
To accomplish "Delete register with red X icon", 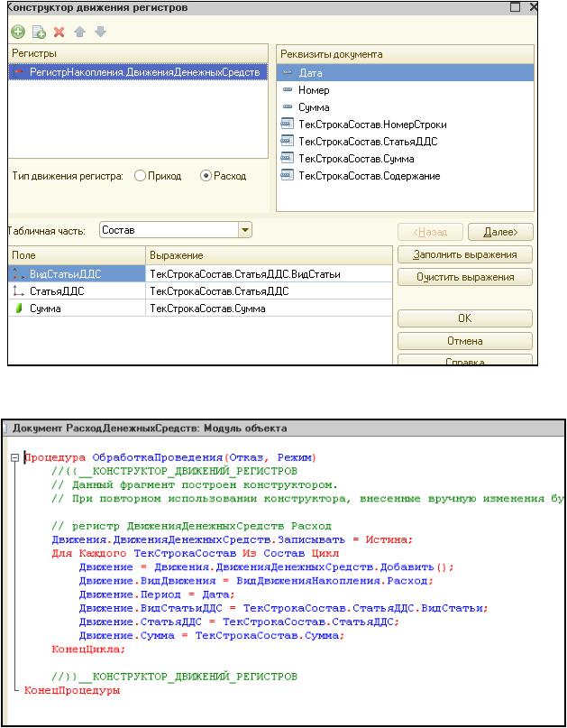I will 59,32.
